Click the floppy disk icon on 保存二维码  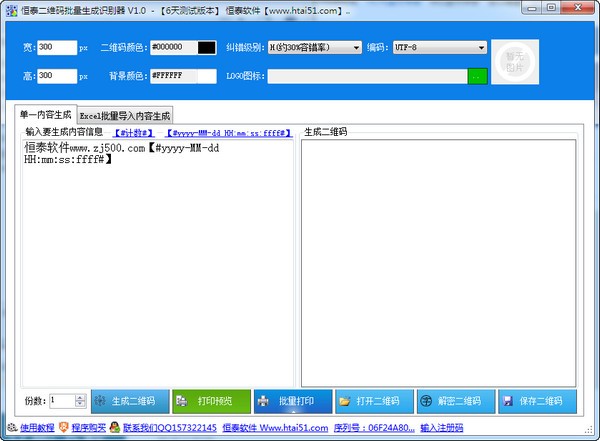coord(508,401)
